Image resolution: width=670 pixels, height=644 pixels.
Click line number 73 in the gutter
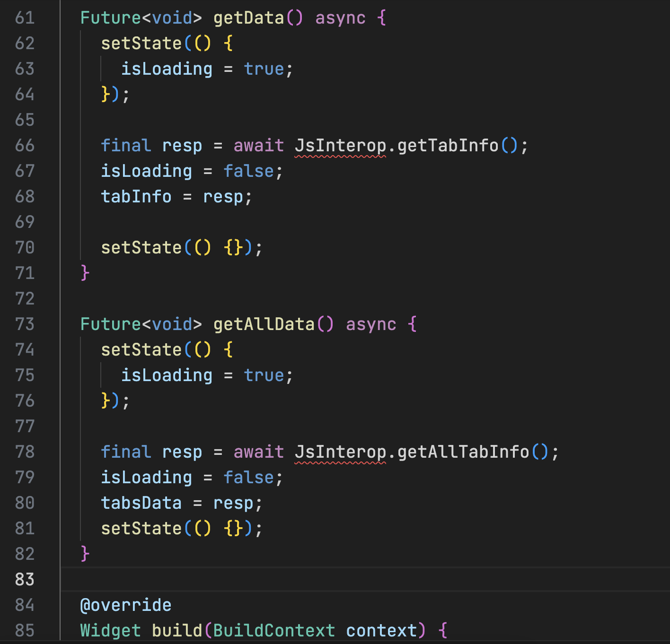point(25,324)
